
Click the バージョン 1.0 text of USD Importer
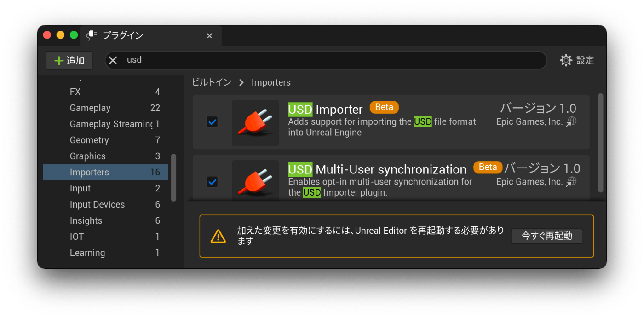538,108
